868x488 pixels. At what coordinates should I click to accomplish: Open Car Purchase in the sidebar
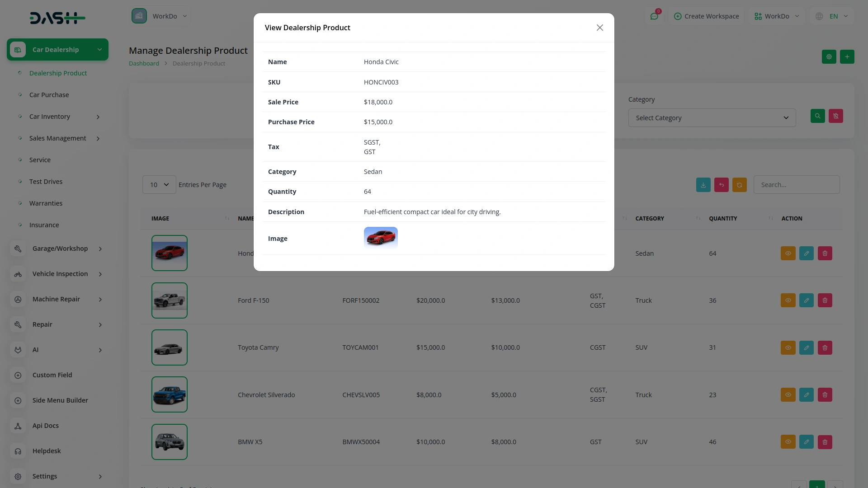tap(49, 95)
